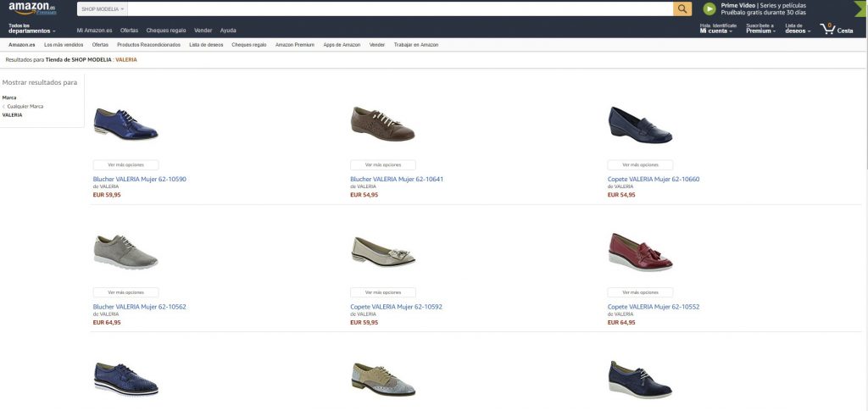Open Lista de deseos header dropdown
This screenshot has width=868, height=411.
coord(798,28)
